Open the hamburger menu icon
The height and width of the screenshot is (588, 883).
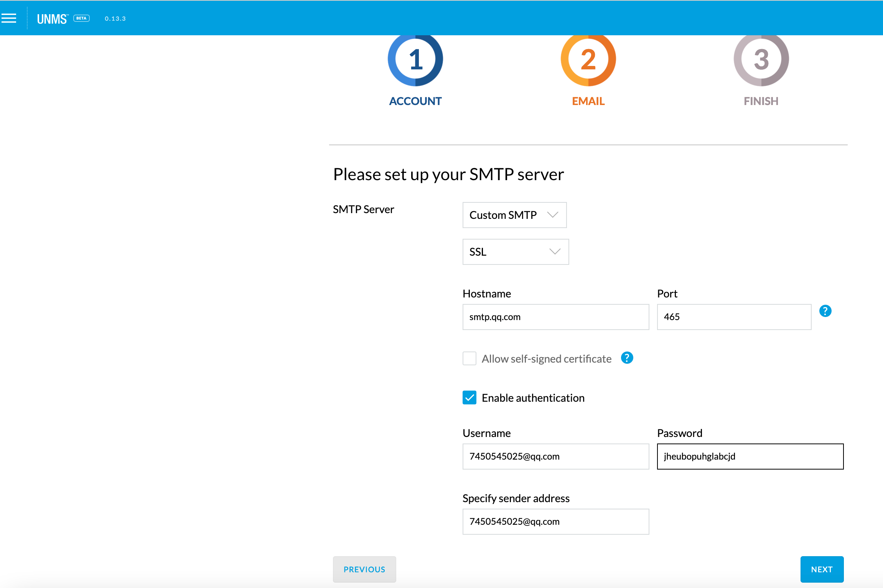(9, 18)
